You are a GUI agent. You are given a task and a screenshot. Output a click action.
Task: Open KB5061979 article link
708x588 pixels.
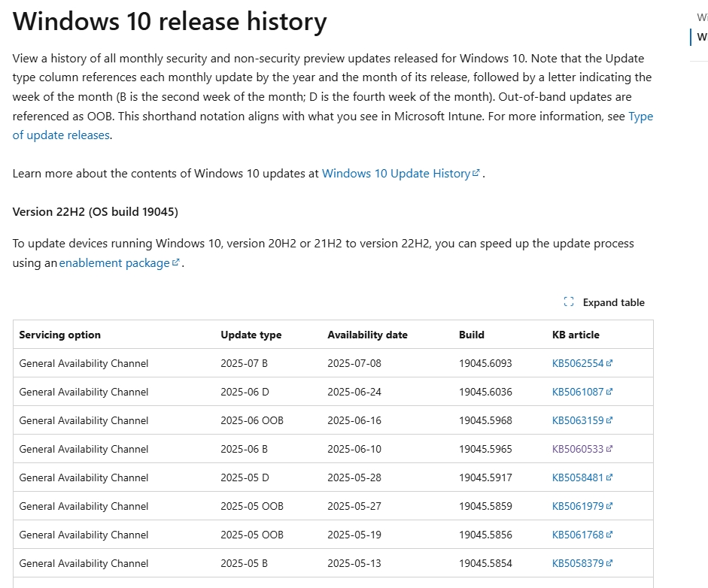(582, 506)
